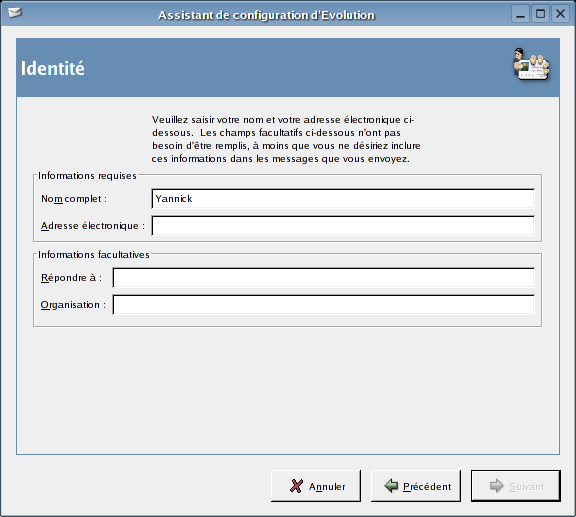Click the 'Veuillez saisir votre nom' instruction text

click(x=286, y=139)
